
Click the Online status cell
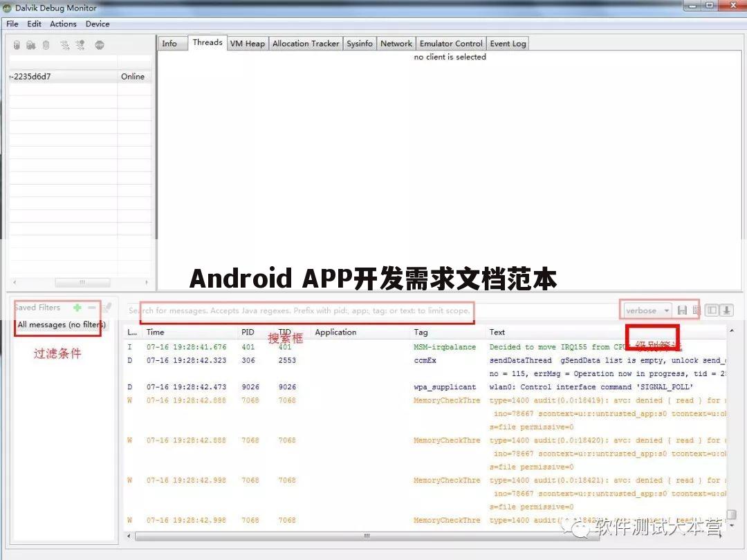click(x=133, y=77)
